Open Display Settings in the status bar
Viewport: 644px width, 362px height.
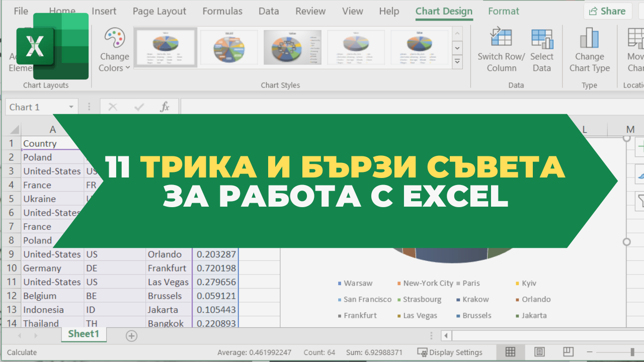(449, 352)
